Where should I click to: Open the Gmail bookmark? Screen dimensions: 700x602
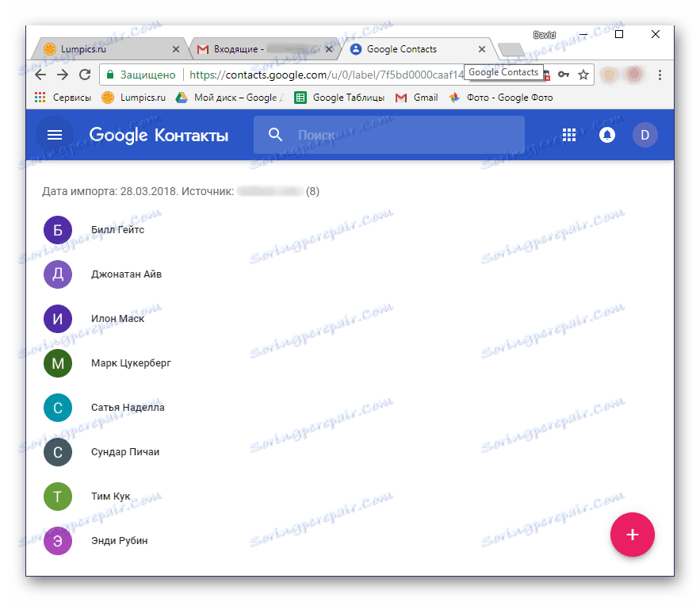point(416,98)
